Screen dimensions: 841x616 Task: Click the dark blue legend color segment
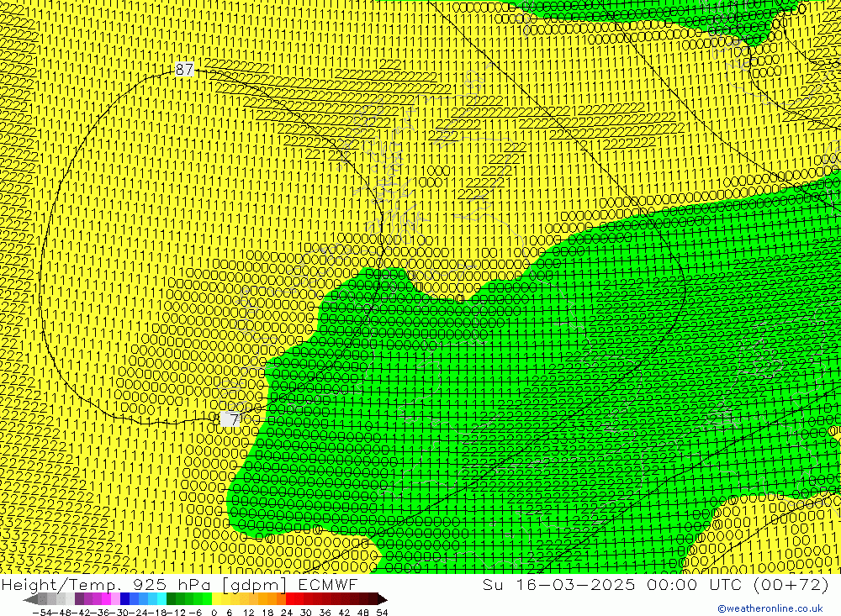(x=124, y=599)
